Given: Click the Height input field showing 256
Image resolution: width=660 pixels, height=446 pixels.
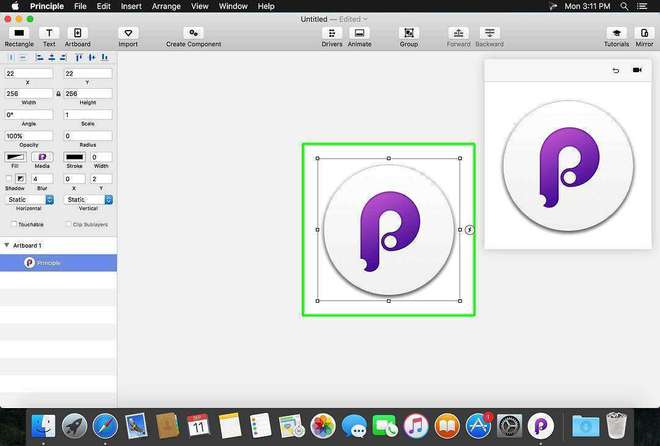Looking at the screenshot, I should pyautogui.click(x=88, y=93).
